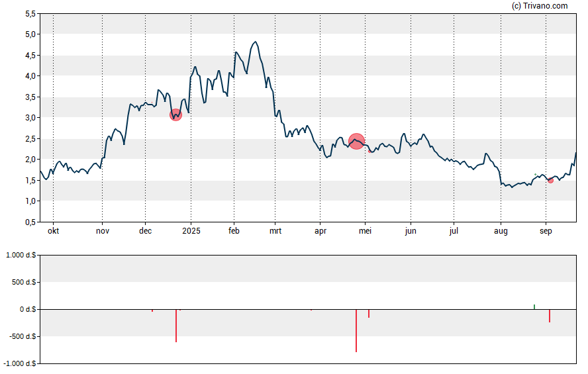Click the 'feb' month label
Screen dimensions: 588x374
click(234, 231)
